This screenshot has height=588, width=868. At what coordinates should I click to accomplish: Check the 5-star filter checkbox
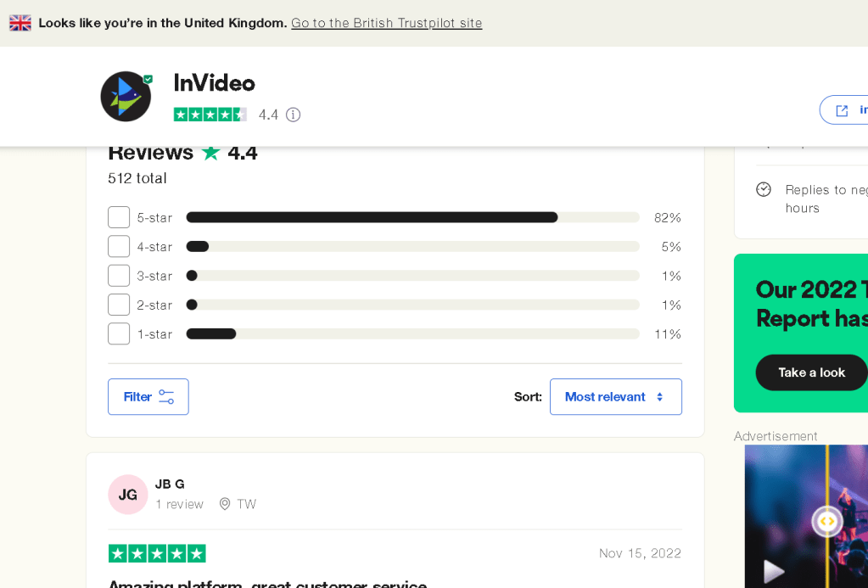pos(119,217)
